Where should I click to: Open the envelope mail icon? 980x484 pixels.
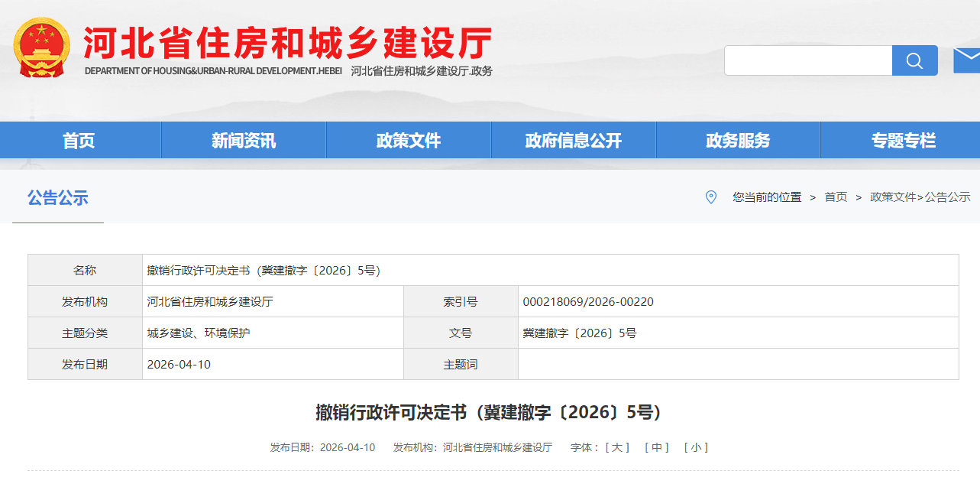pyautogui.click(x=966, y=60)
